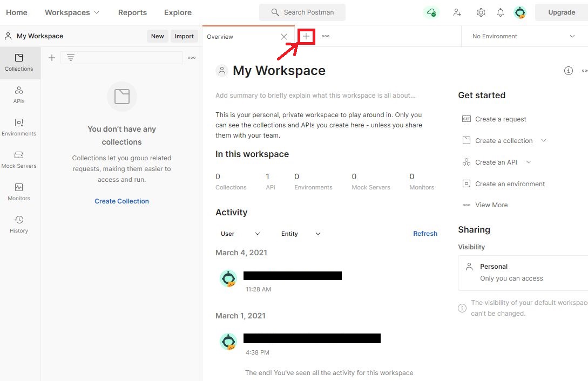Click the 11:28 AM timestamp
Screen dimensions: 588x381
pyautogui.click(x=258, y=289)
